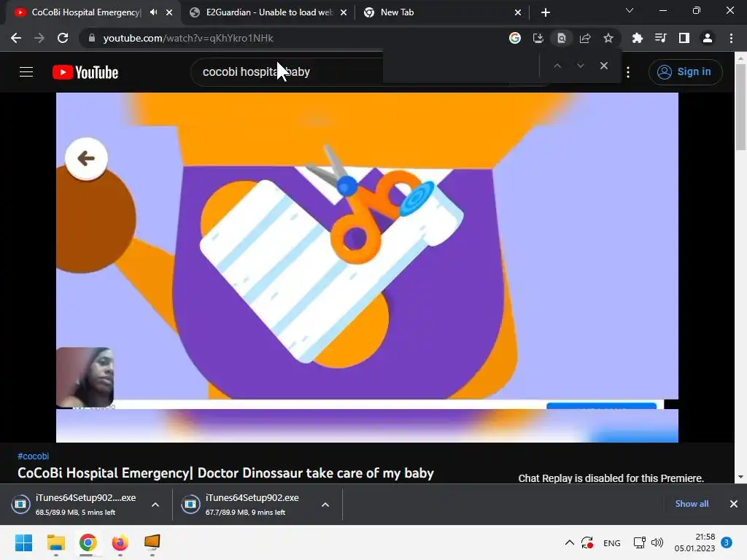The image size is (747, 560).
Task: Reload the YouTube page
Action: coord(63,38)
